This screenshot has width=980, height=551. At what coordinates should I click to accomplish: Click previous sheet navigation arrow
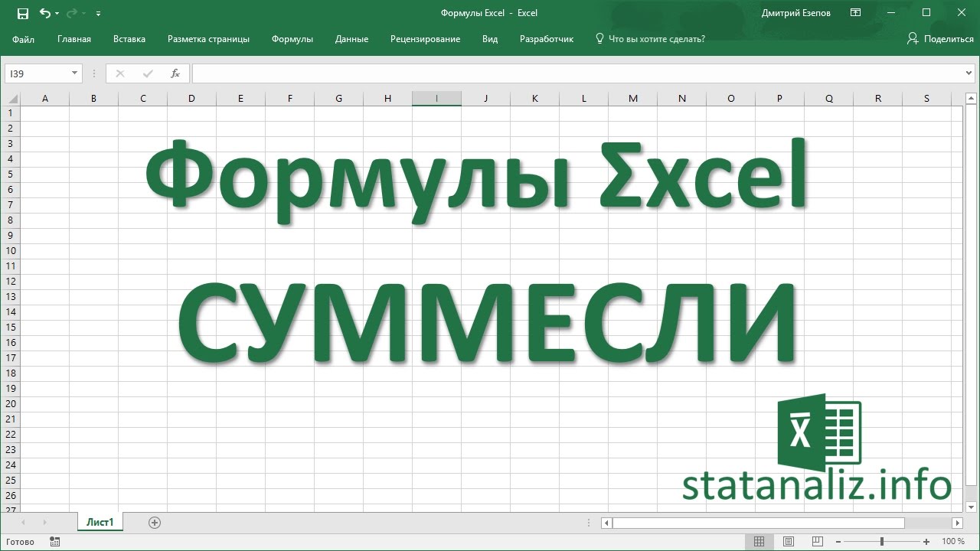(23, 523)
